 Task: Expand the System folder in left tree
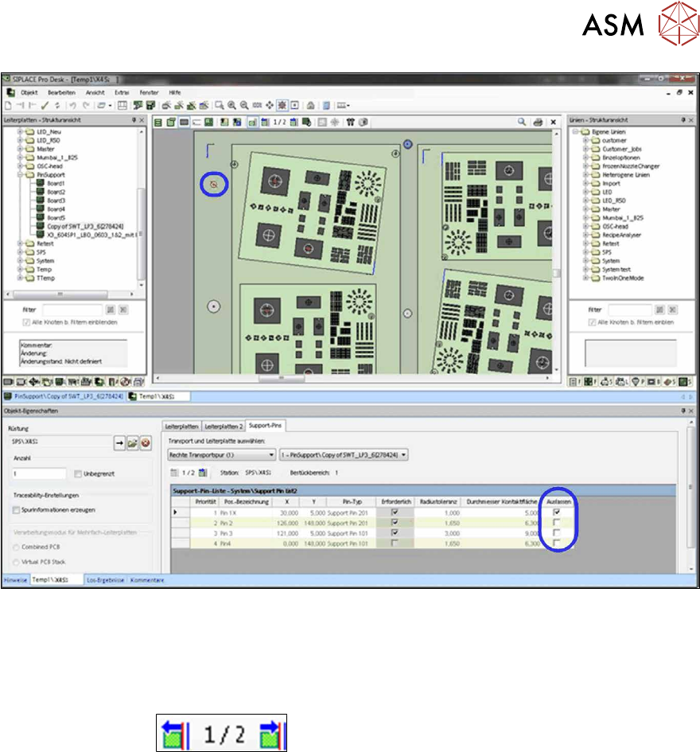20,261
